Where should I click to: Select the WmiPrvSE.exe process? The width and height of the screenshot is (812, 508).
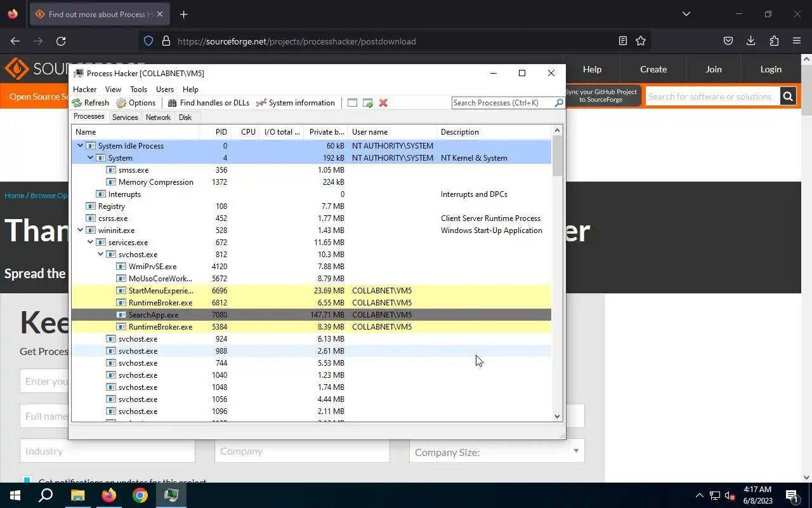(311, 267)
